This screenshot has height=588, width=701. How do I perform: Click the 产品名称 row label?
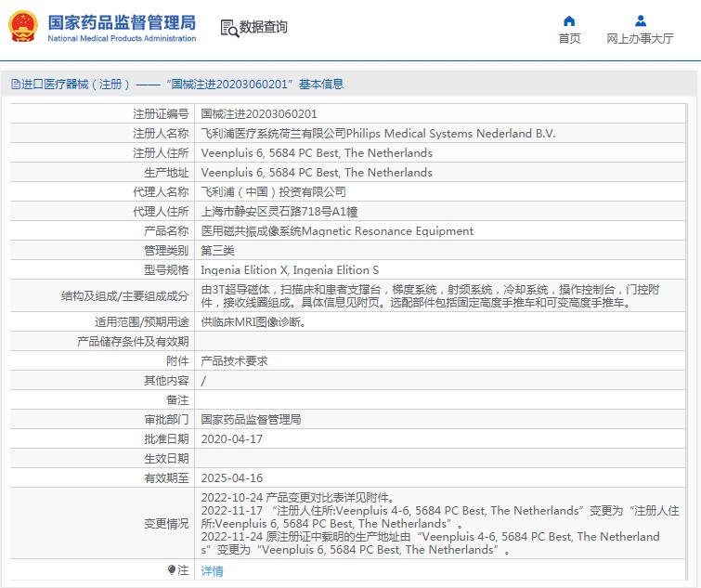(x=166, y=231)
